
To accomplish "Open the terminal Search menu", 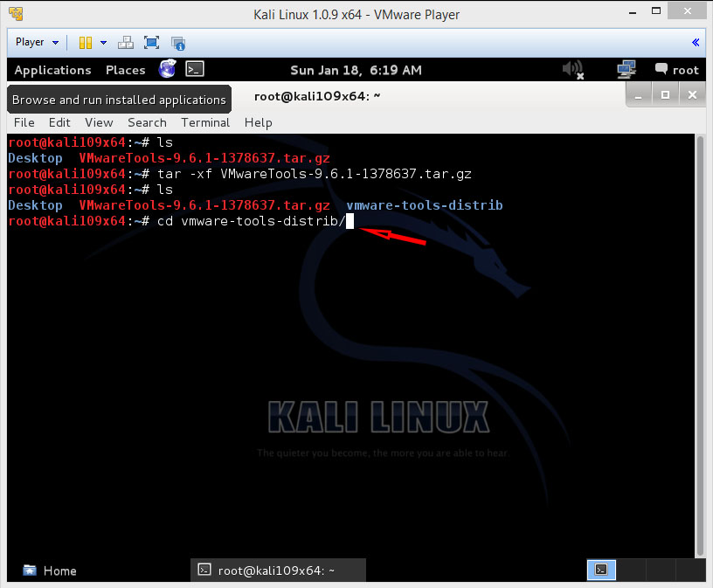I will coord(147,123).
